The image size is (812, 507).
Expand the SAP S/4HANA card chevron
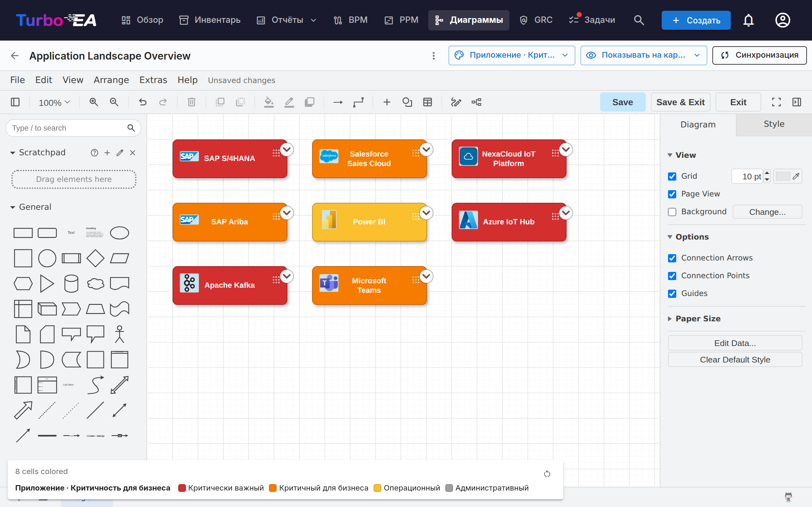(287, 149)
